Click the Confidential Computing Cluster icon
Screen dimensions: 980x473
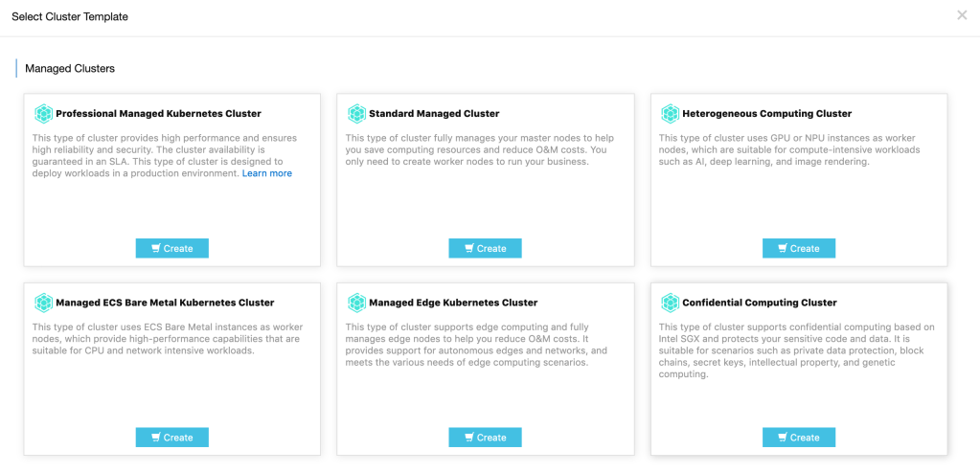click(670, 303)
